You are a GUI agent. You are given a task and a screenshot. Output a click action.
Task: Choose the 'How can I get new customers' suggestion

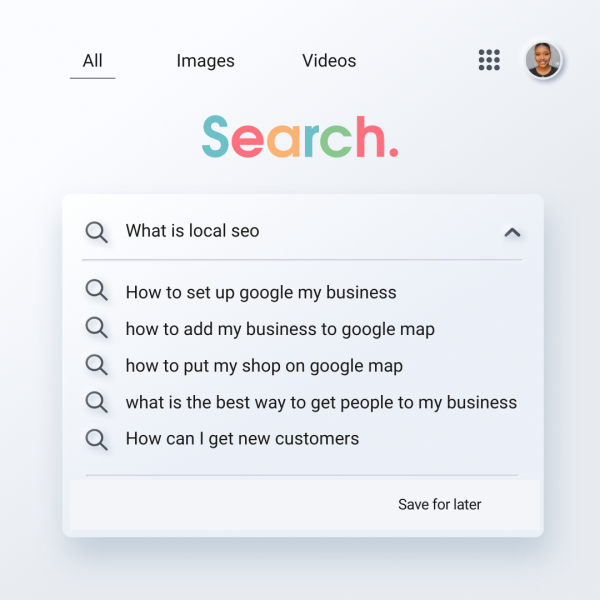coord(242,438)
